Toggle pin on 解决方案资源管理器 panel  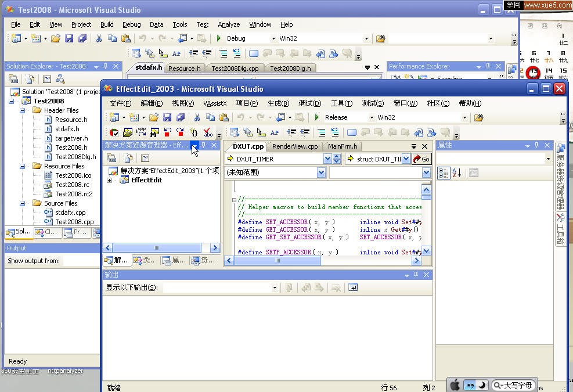click(x=204, y=145)
